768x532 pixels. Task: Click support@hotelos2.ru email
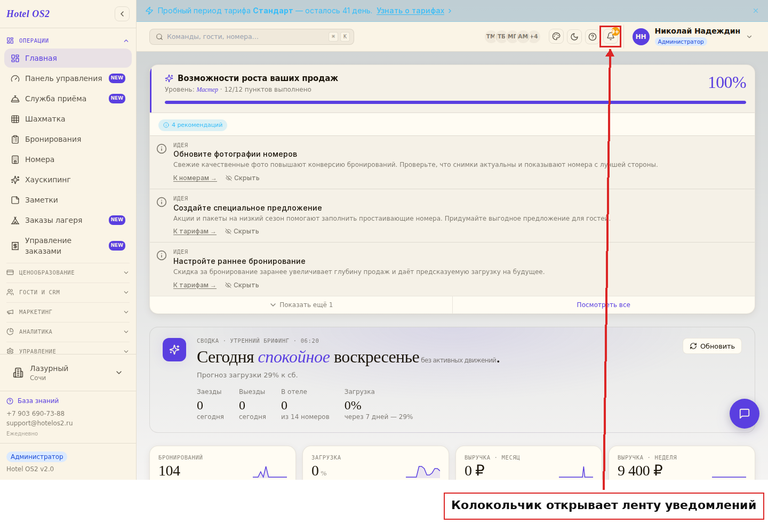tap(39, 423)
